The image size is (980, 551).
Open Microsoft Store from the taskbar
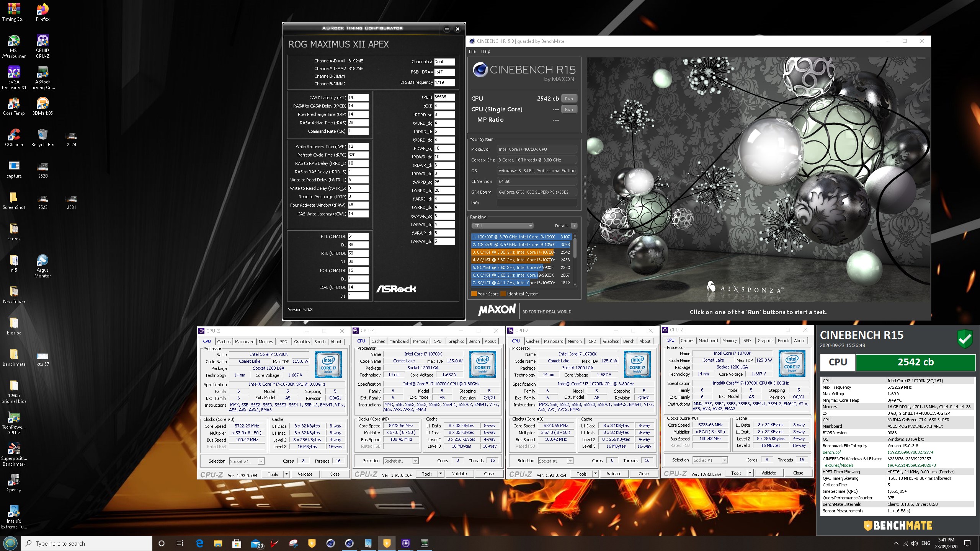point(237,543)
